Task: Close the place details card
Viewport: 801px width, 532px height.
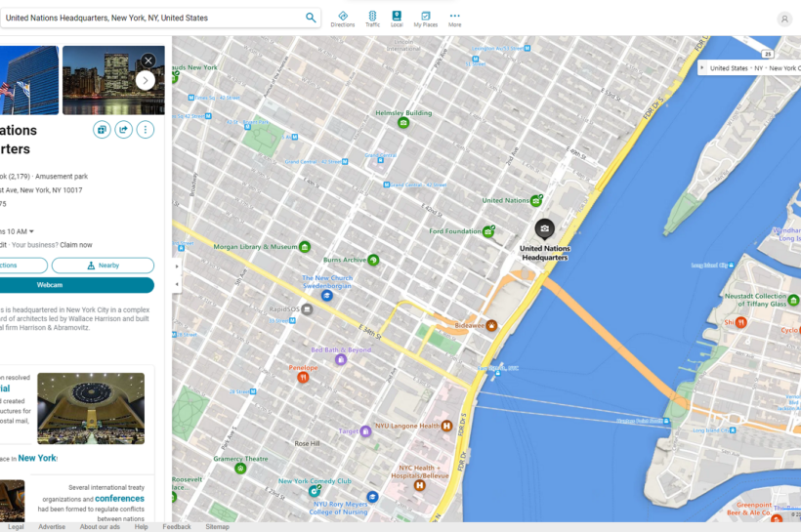Action: [148, 61]
